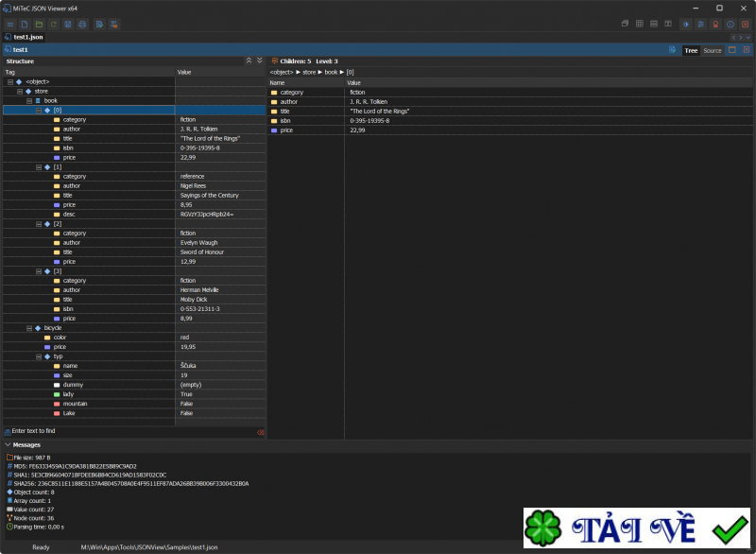Screen dimensions: 756x554
Task: Print the JSON using the printer icon
Action: [x=81, y=25]
